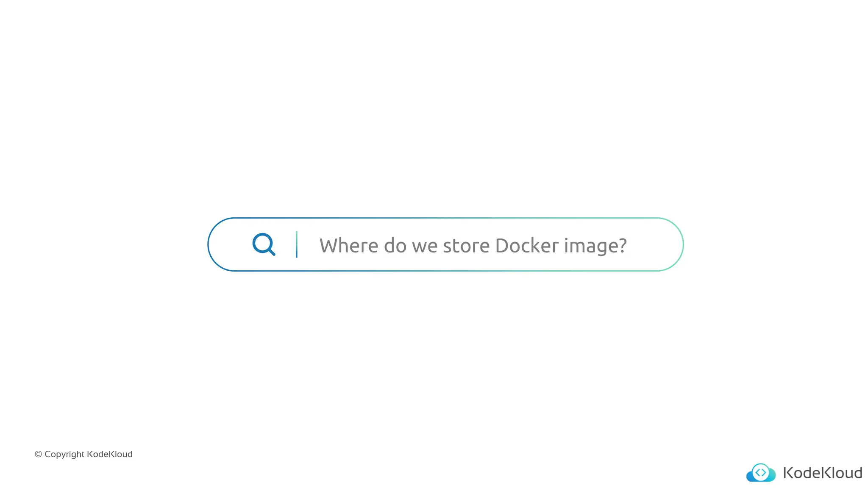868x488 pixels.
Task: Click the copyright symbol before Copyright KodeKloud
Action: point(38,454)
